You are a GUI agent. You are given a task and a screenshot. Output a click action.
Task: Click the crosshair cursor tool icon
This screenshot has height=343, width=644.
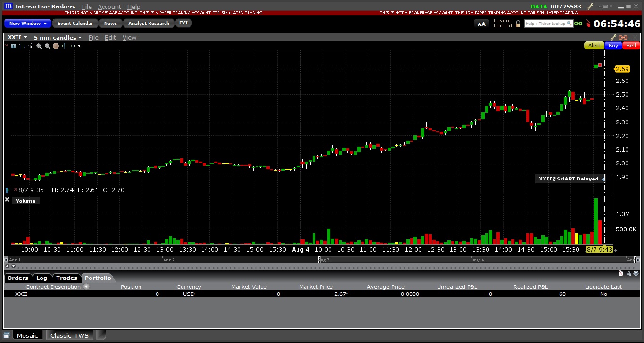pyautogui.click(x=56, y=46)
